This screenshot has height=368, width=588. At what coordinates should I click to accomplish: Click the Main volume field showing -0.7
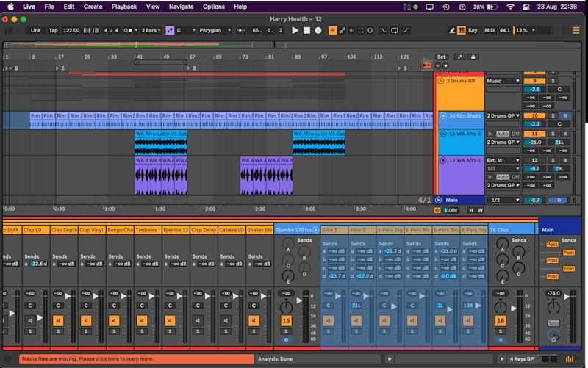tap(534, 200)
